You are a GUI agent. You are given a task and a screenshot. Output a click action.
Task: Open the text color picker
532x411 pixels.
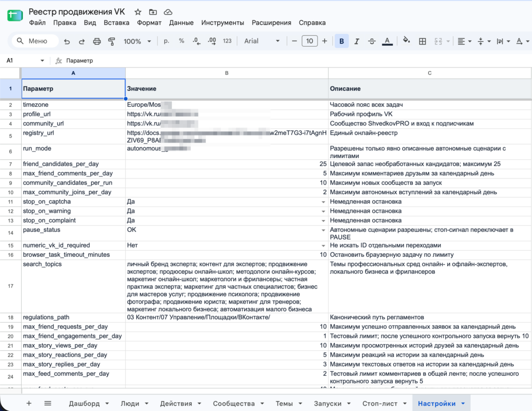point(387,42)
